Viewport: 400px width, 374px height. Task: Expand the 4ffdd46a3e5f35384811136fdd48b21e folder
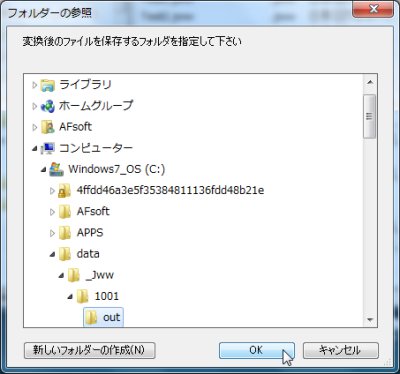click(52, 191)
